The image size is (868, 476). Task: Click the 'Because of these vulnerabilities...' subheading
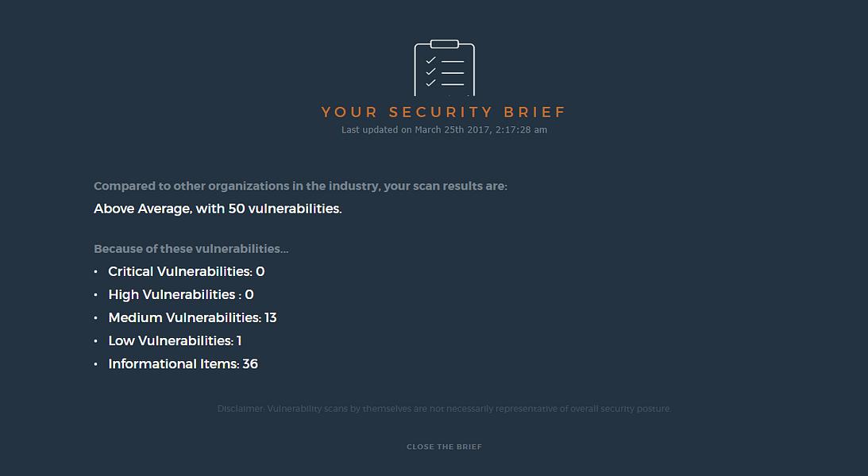[191, 249]
